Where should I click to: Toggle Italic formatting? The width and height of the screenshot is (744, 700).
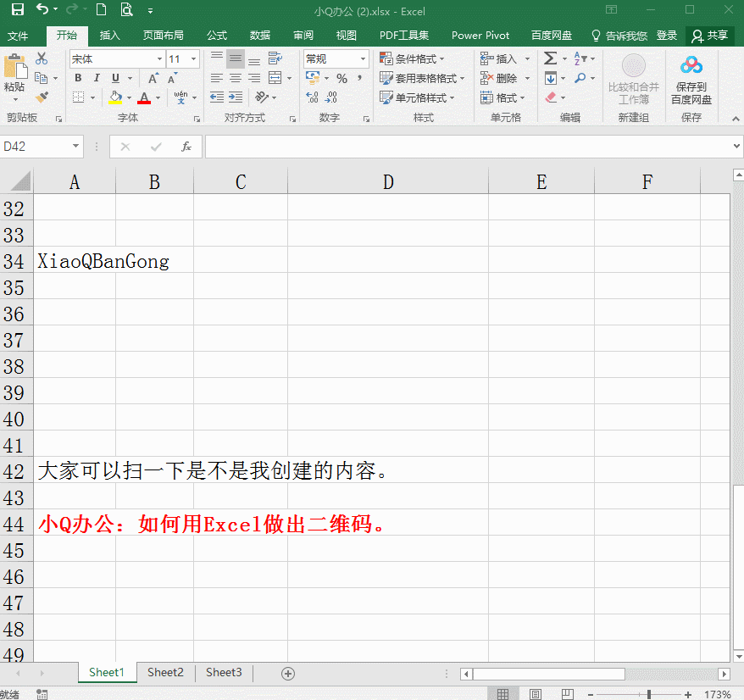(x=97, y=78)
